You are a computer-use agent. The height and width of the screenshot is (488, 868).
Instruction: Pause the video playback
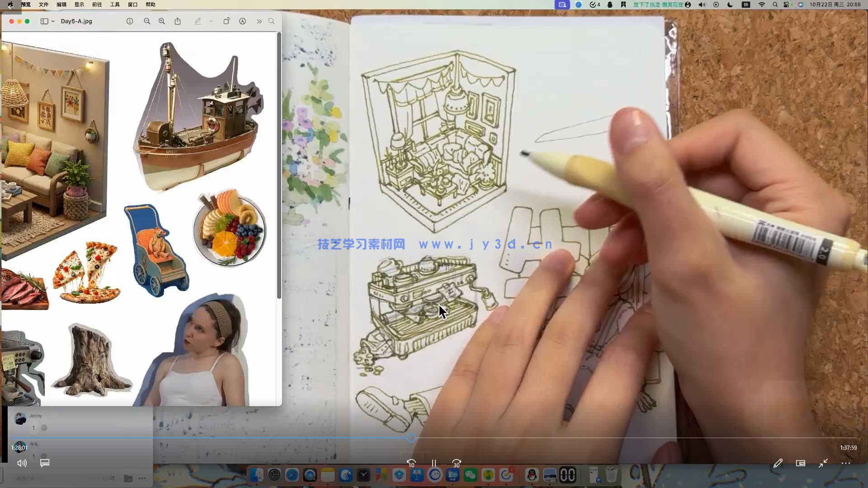pyautogui.click(x=434, y=463)
